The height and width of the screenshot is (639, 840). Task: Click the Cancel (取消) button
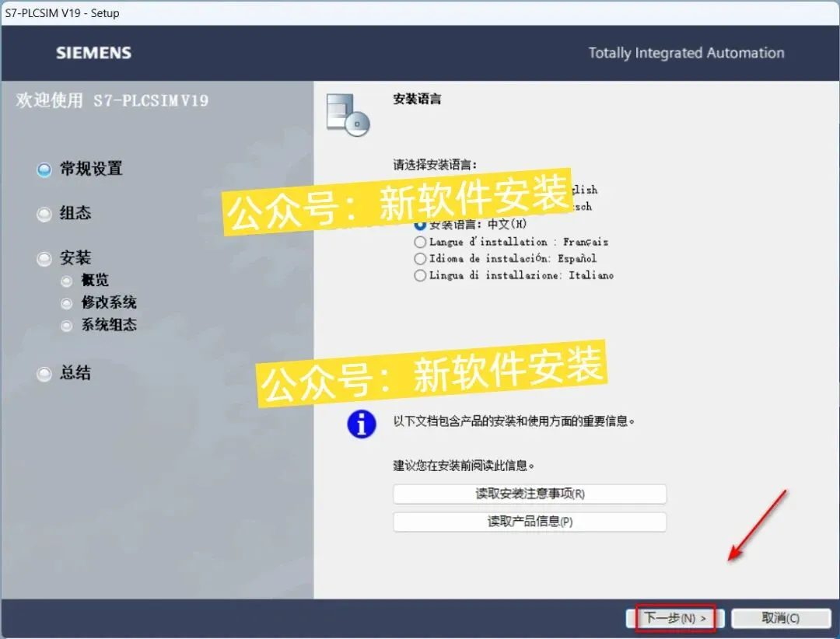(781, 618)
